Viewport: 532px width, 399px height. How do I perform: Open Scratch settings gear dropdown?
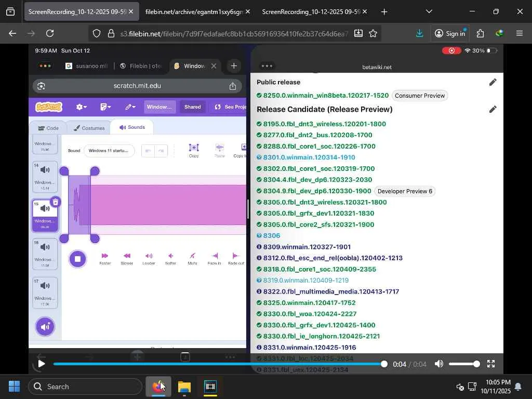click(x=81, y=107)
